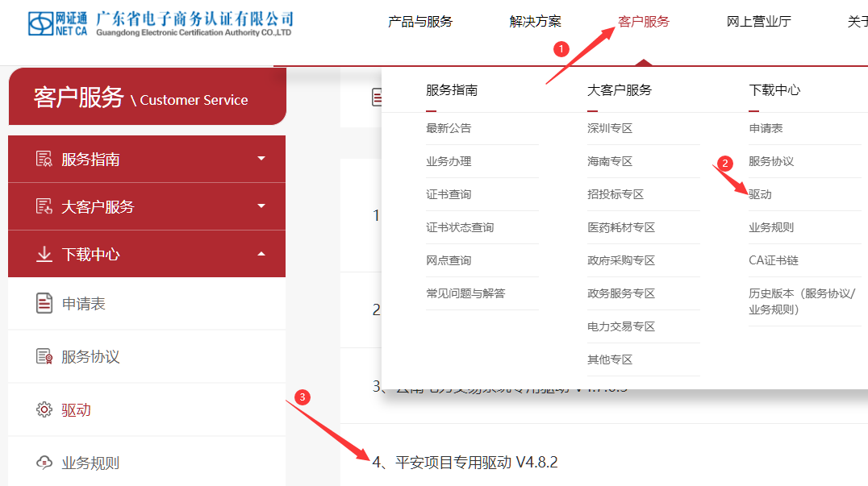Open 招投标专区 under 大客户服务

616,194
